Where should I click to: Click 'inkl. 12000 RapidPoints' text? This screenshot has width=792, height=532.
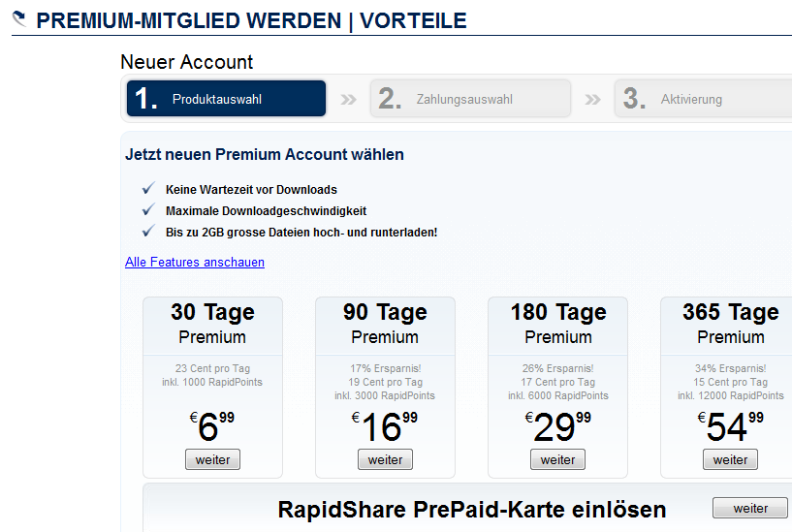tap(731, 395)
